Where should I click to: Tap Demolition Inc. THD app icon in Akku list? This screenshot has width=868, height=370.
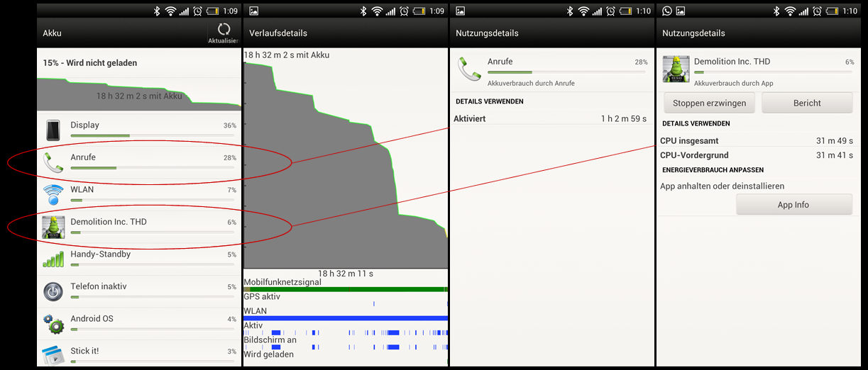[53, 227]
